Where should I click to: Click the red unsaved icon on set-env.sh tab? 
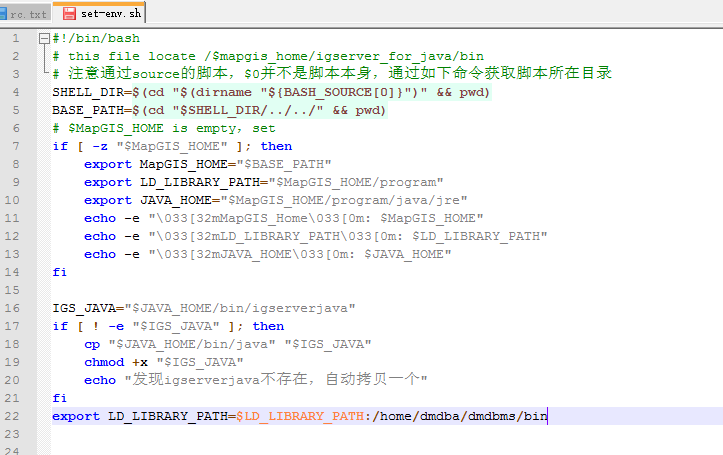pos(69,14)
